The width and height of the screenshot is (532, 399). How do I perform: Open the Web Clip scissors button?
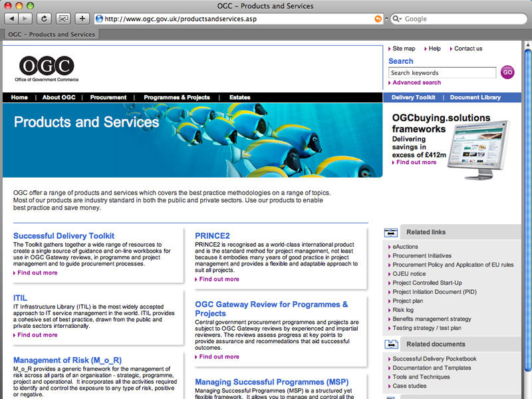tap(63, 19)
